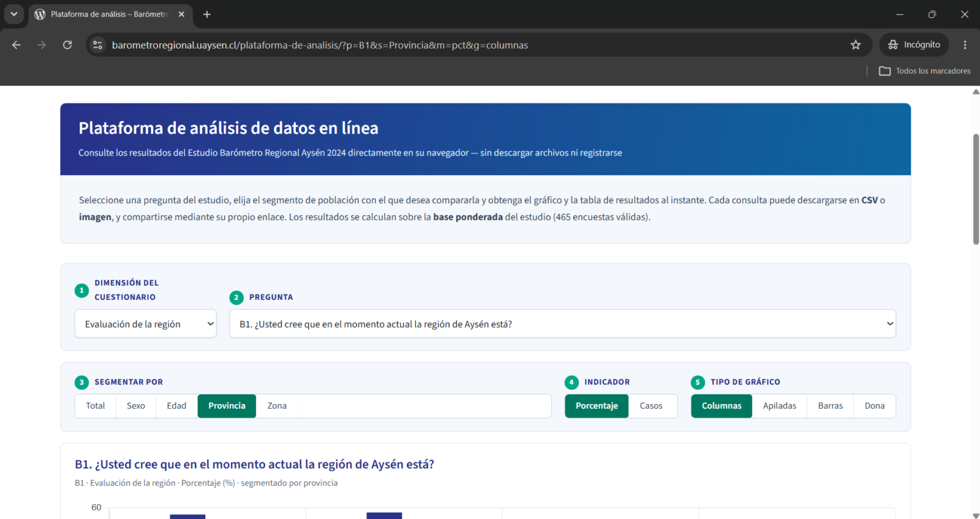Click the subtitle 'segmentado por provincia' line
Viewport: 980px width, 519px height.
(206, 483)
